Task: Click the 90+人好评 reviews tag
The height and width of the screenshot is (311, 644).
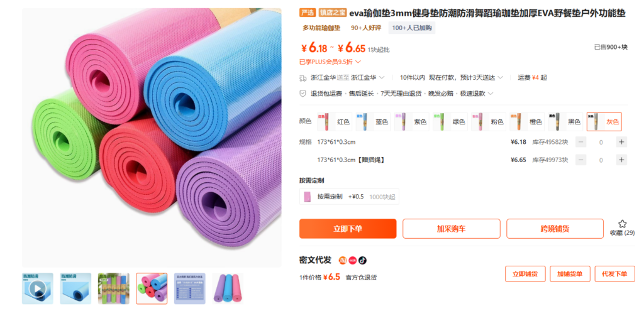Action: pyautogui.click(x=366, y=28)
